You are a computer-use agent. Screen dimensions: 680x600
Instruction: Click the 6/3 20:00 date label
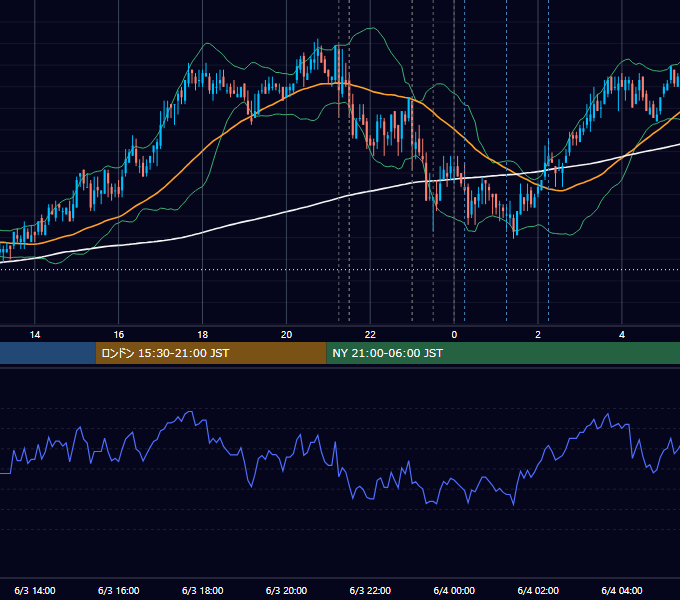(x=286, y=590)
